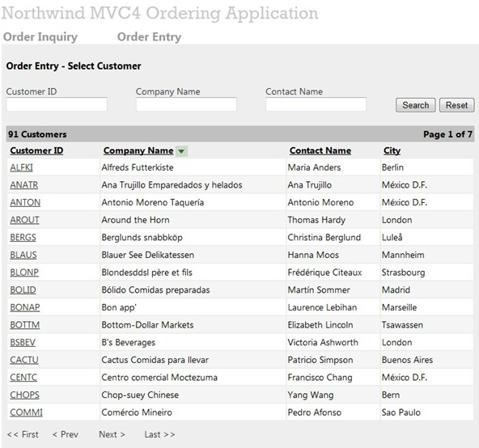Jump to the First page link

(23, 434)
